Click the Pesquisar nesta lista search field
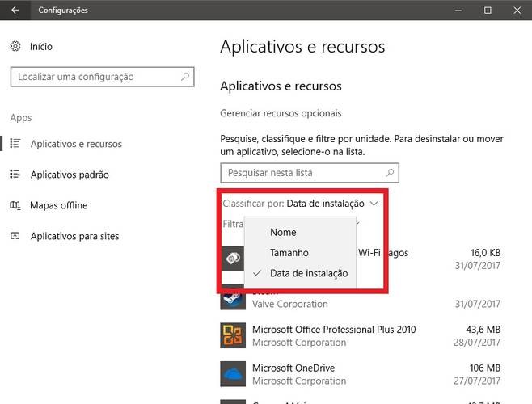 310,173
